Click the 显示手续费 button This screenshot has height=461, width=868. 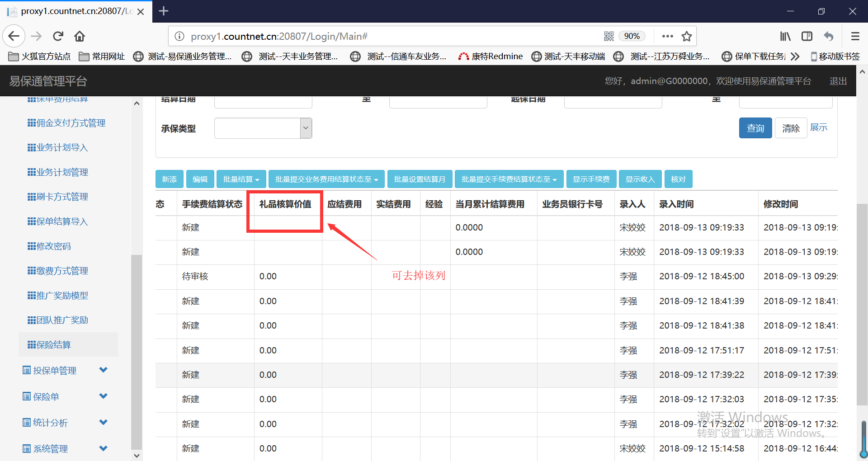(x=591, y=179)
